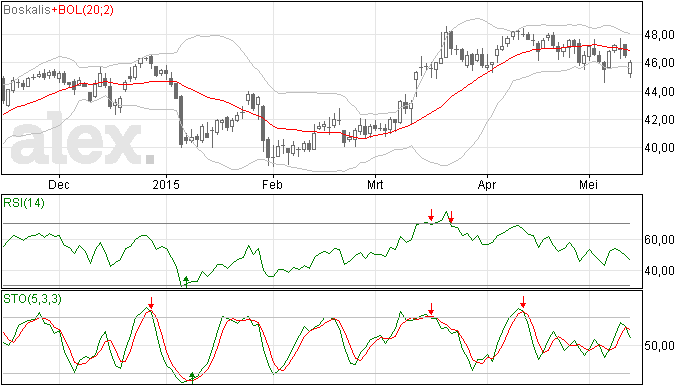
Task: Click the red stochastic sell signal in late December
Action: tap(151, 303)
